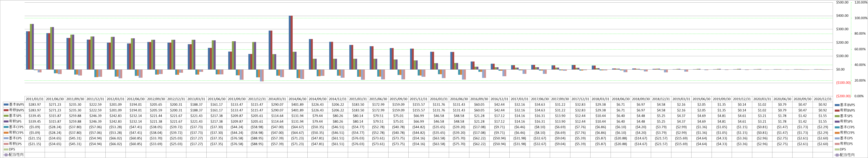Click the 希釈EPS value ($2.60) for 2020/12/31
This screenshot has height=158, width=868.
823,144
